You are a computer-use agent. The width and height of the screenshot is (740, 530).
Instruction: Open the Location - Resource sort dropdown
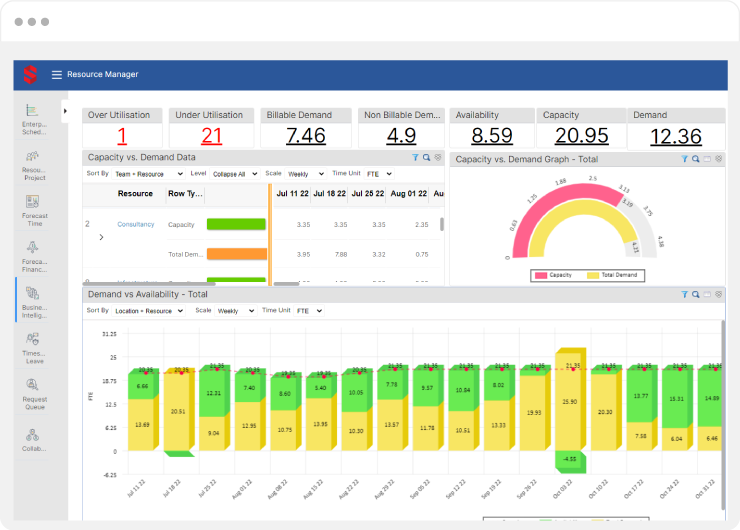point(149,311)
